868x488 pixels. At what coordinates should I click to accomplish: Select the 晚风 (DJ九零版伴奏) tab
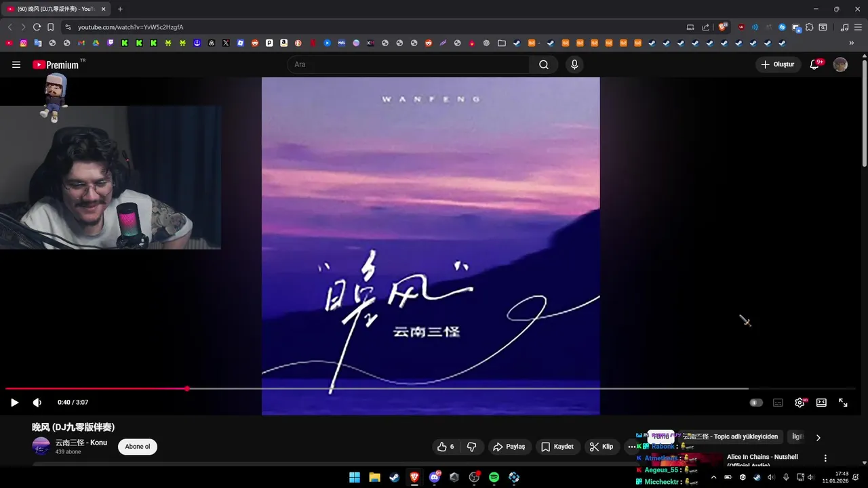54,9
